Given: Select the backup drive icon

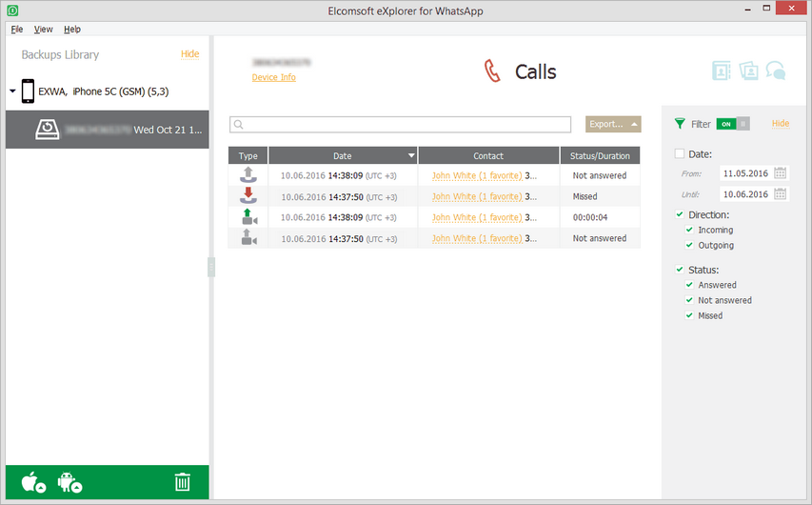Looking at the screenshot, I should [48, 129].
